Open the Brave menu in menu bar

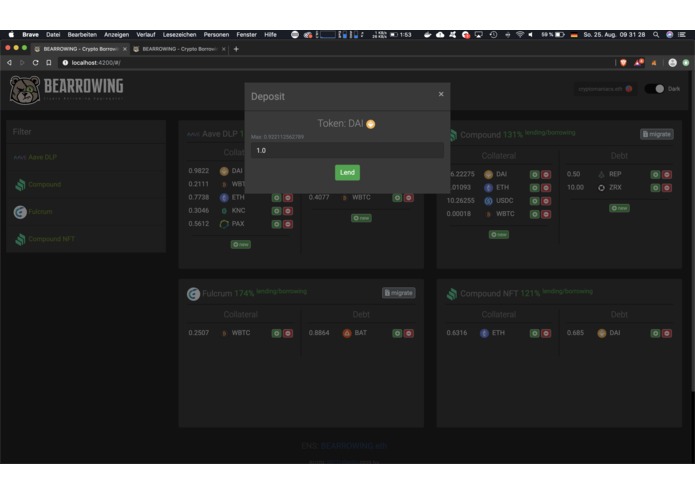30,35
